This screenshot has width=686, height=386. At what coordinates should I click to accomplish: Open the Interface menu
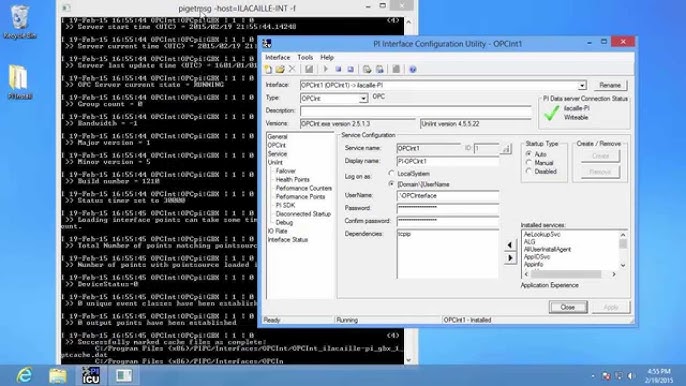point(277,57)
